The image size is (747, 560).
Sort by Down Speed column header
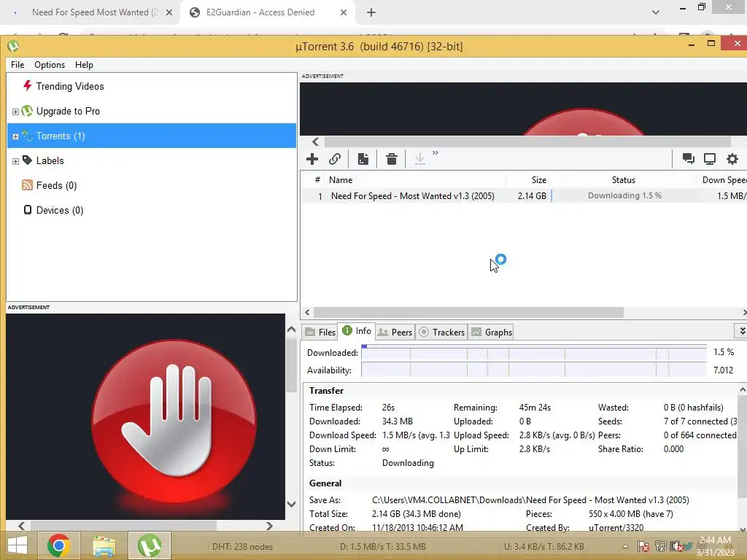[721, 180]
